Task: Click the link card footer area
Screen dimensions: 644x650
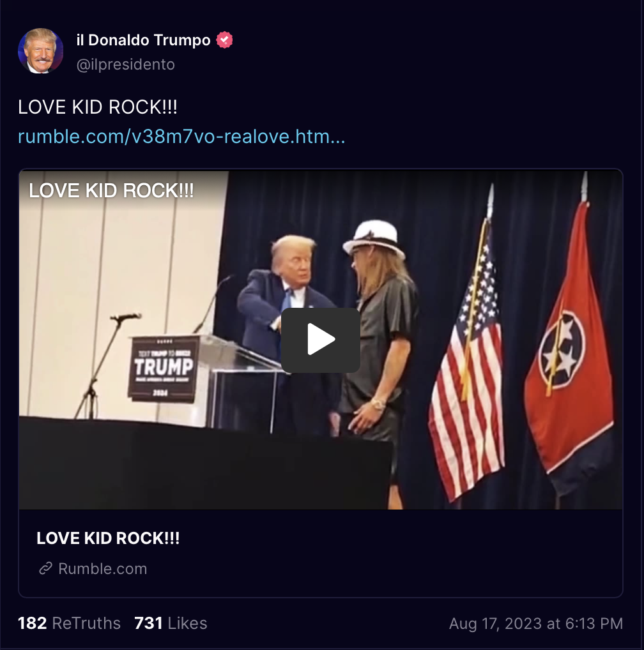Action: point(321,553)
